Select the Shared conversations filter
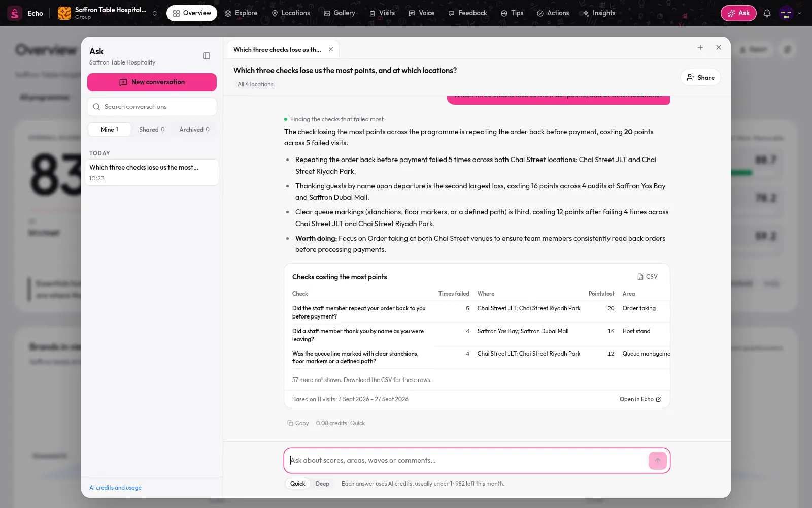Screen dimensions: 812x508 click(152, 130)
